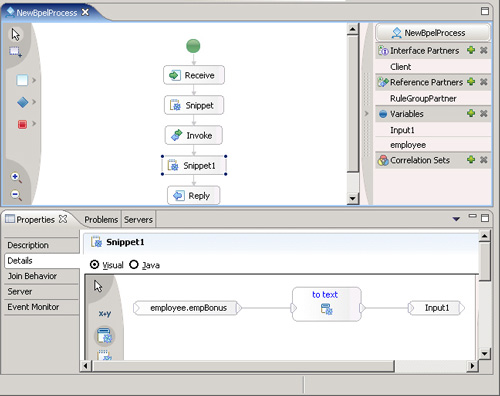Choose the marquee selection tool

click(x=15, y=52)
